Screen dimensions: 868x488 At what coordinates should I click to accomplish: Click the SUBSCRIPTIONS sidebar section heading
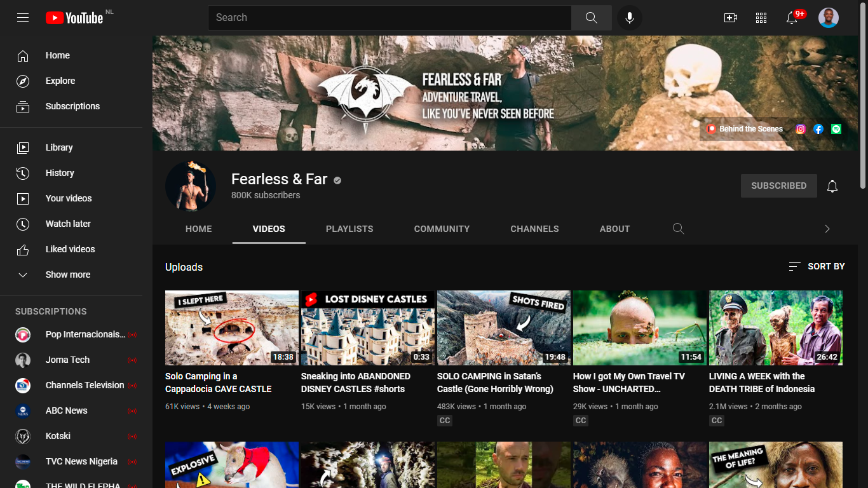(51, 311)
